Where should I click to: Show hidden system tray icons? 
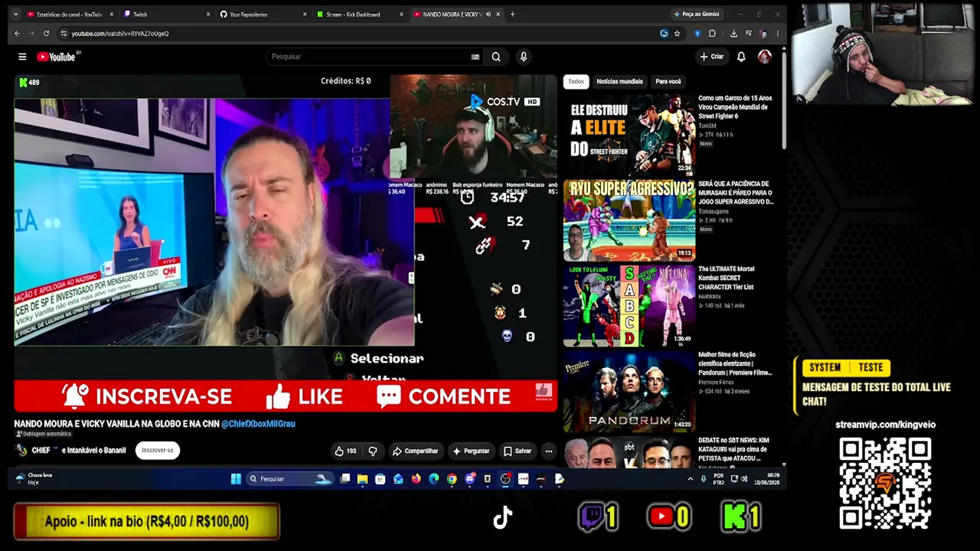point(690,479)
